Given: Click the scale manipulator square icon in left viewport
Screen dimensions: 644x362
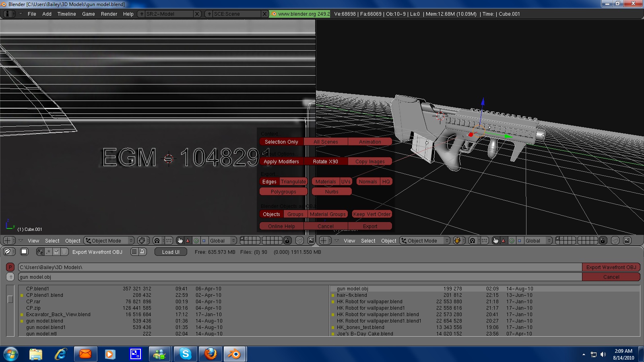Looking at the screenshot, I should point(204,241).
